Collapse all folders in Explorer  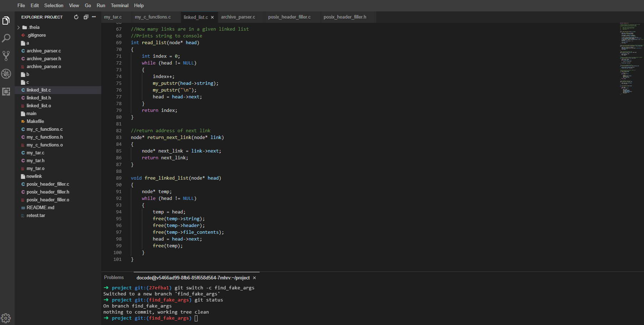tap(86, 17)
